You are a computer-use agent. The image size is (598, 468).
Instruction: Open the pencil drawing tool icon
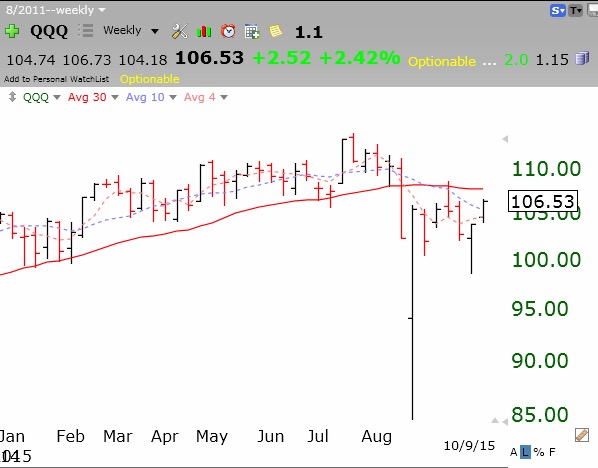pos(582,435)
